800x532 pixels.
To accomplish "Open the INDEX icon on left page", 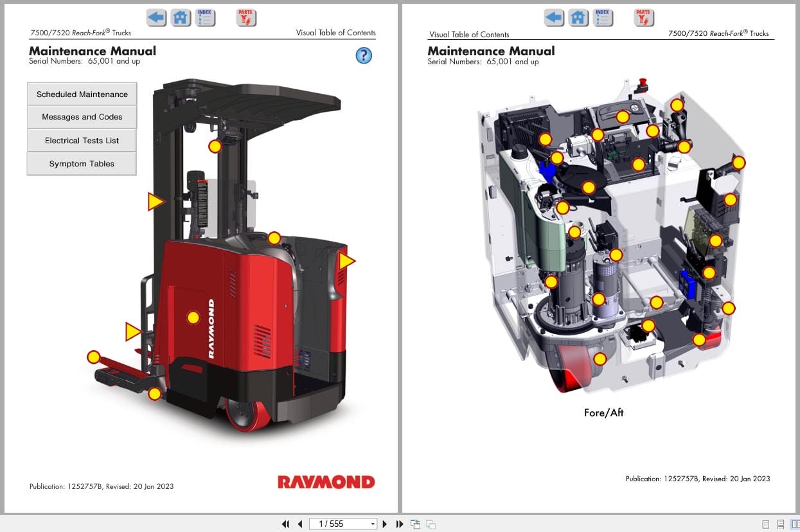I will [x=204, y=17].
